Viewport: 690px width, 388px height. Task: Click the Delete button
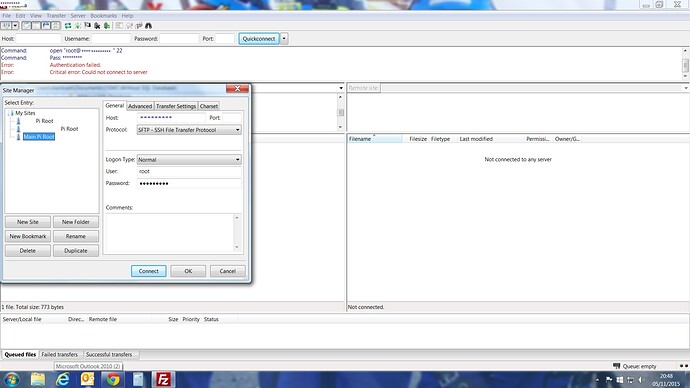click(28, 251)
